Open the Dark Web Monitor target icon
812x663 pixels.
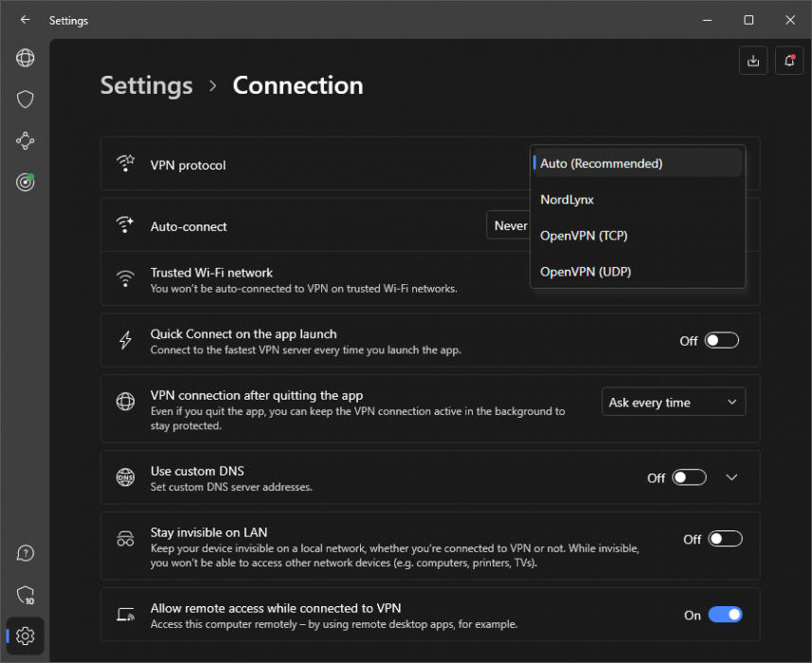(26, 183)
